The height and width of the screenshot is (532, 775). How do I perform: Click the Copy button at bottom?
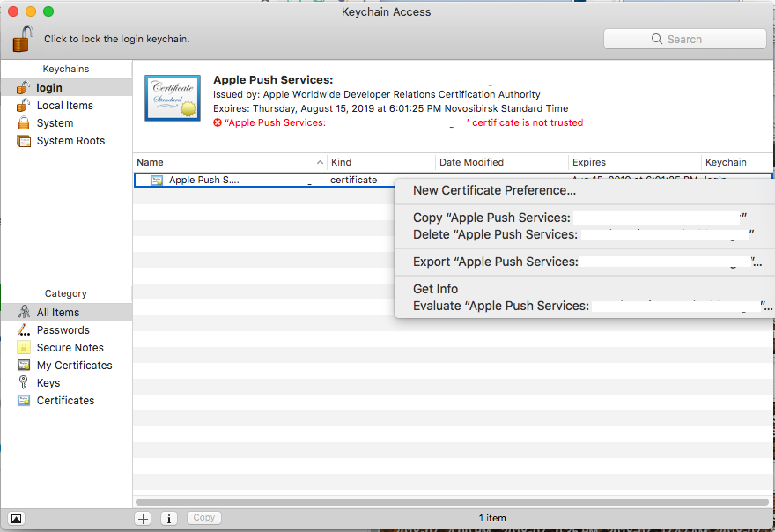[204, 518]
